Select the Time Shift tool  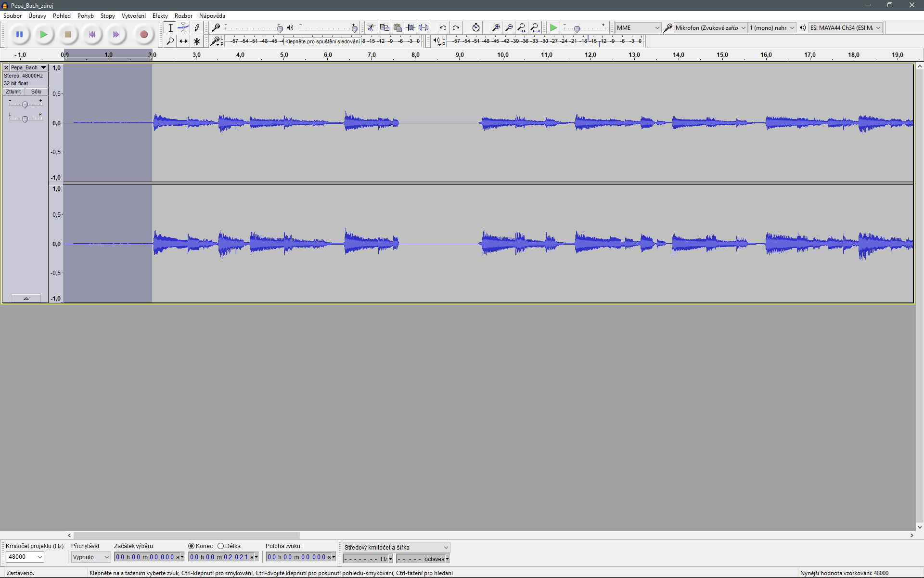183,41
